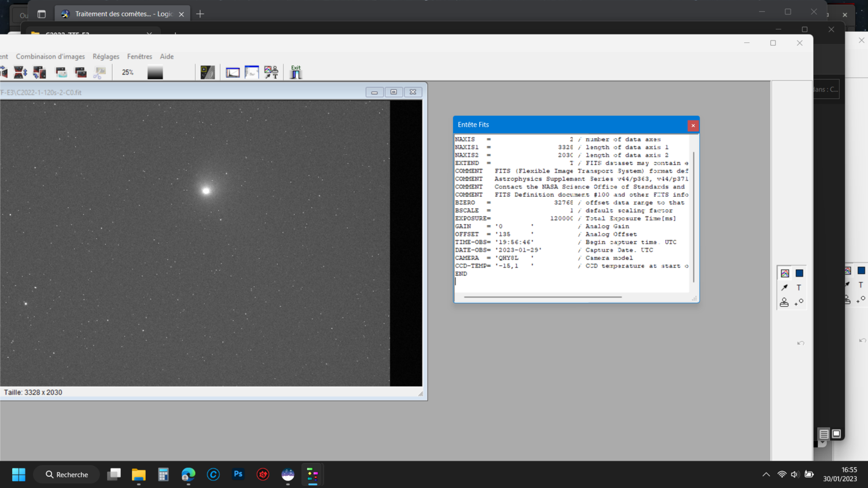Open the Combinaison d'images menu
Screen dimensions: 868x488
[x=50, y=57]
